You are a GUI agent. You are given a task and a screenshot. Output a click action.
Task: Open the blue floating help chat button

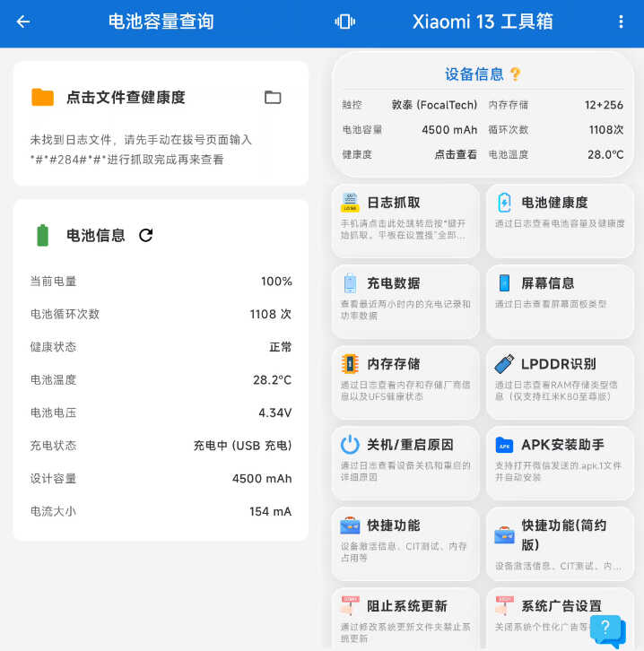click(x=607, y=629)
